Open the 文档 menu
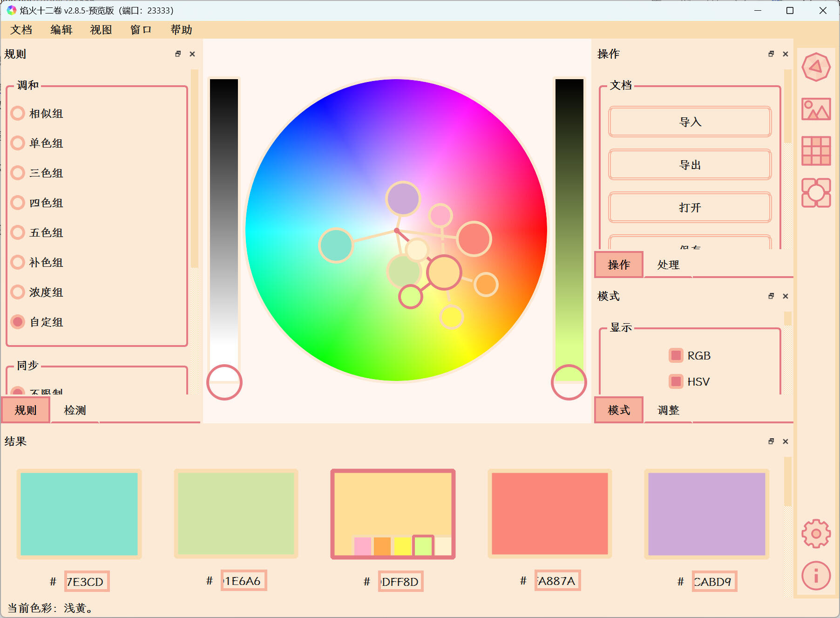Viewport: 840px width, 618px height. [21, 30]
